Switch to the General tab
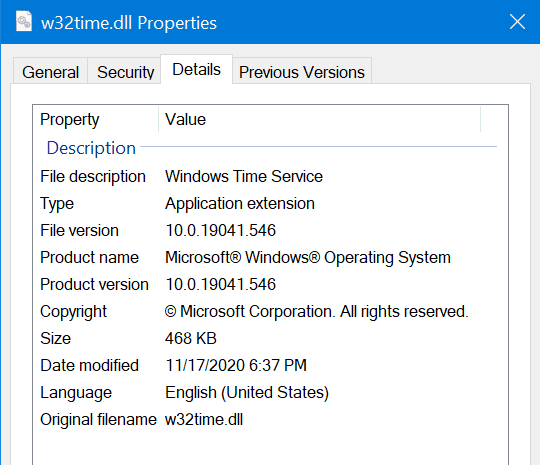 pos(50,72)
